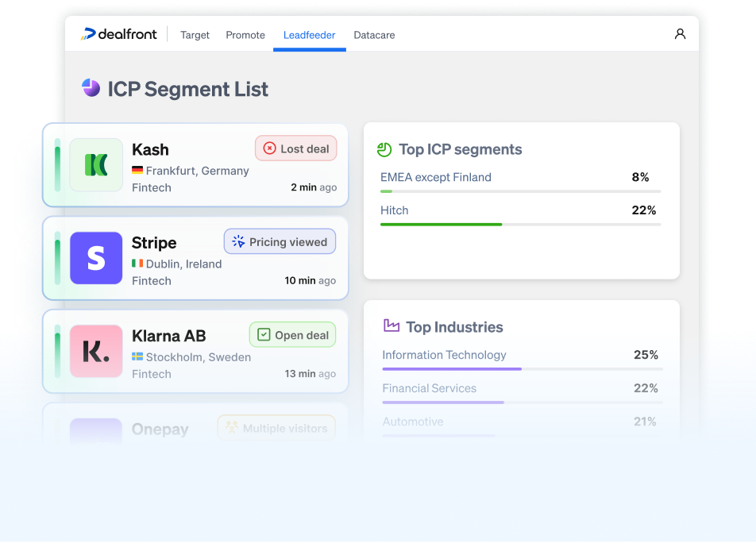
Task: Click Fintech label on the Stripe card
Action: click(x=152, y=281)
